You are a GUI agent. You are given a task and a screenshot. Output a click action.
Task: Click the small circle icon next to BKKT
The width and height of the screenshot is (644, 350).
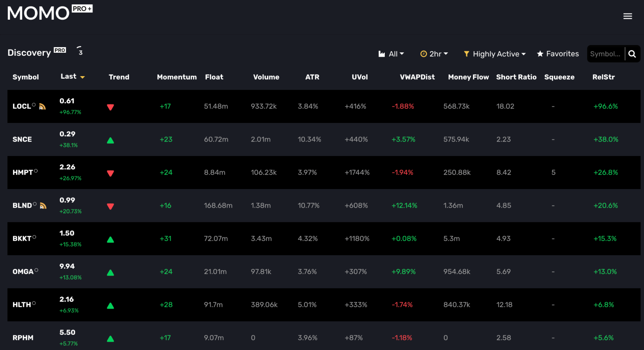34,237
